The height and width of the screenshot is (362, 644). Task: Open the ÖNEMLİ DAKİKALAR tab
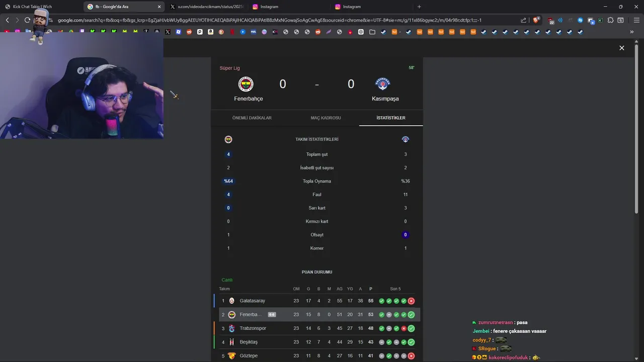pyautogui.click(x=252, y=118)
